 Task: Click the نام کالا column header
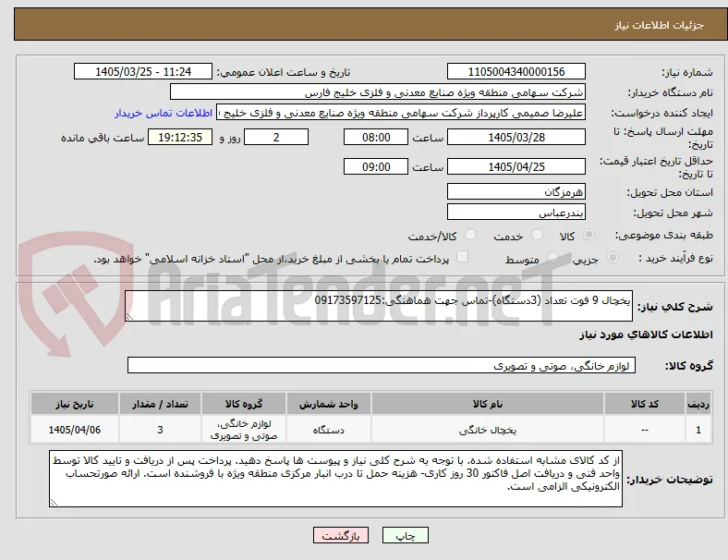coord(488,404)
